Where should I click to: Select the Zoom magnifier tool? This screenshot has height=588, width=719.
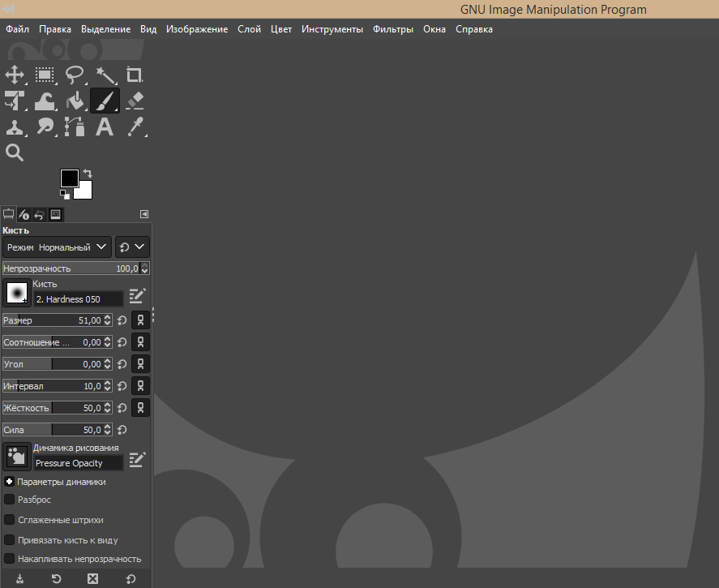pyautogui.click(x=15, y=152)
